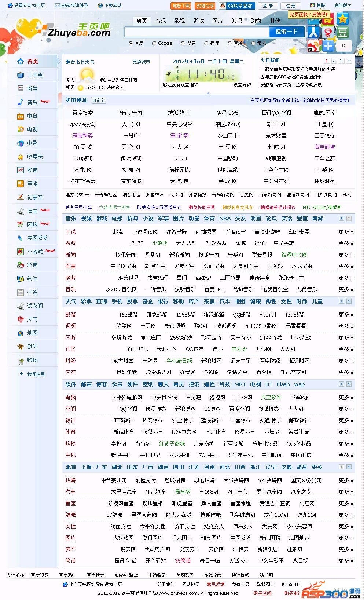Viewport: 364px width, 600px height.
Task: Open the 美图秀秀 sidebar icon
Action: (x=21, y=238)
